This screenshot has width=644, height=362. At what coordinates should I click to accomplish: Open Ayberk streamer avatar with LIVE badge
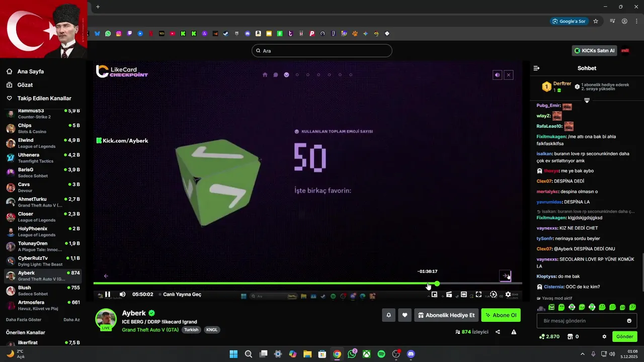[x=106, y=320]
